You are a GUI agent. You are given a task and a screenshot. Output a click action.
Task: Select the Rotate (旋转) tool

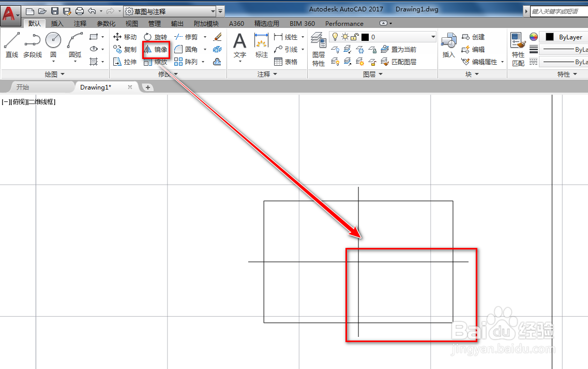point(156,37)
